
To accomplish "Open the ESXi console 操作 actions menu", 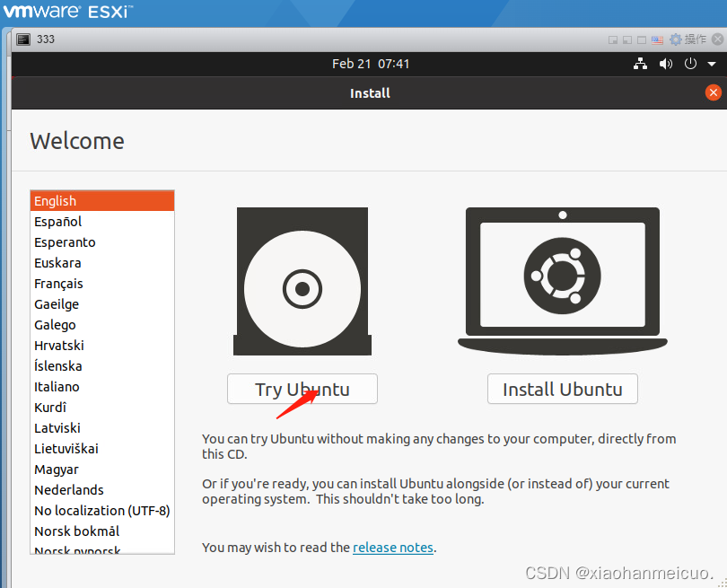I will 688,39.
